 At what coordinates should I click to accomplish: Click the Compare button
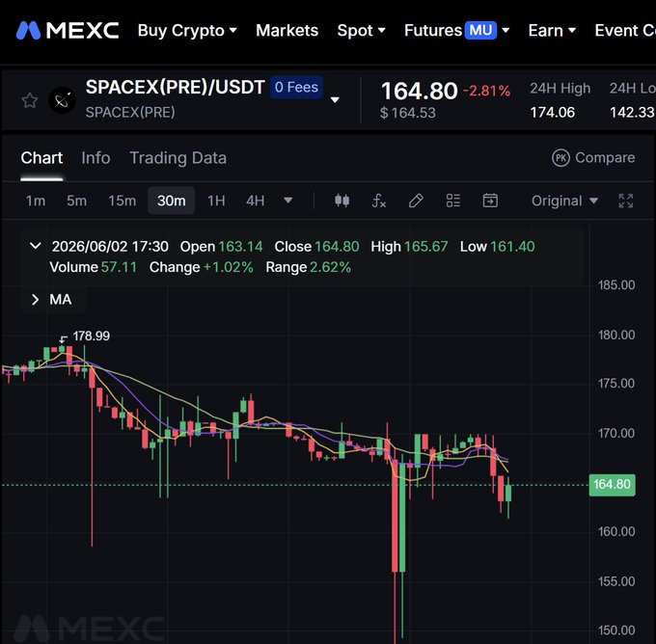point(593,158)
